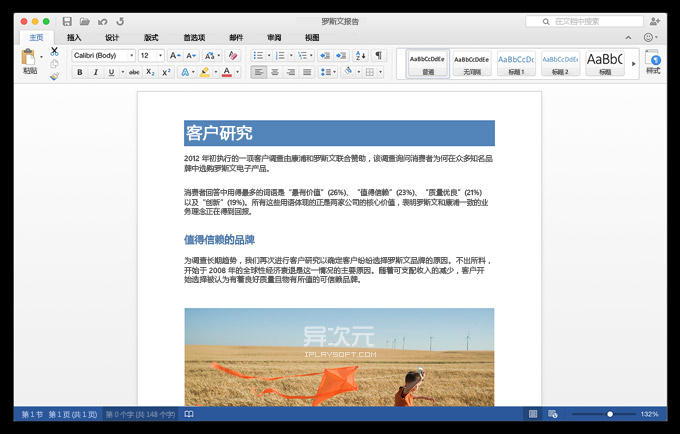Click the Copy icon below scissors
Screen dimensions: 680x434
(x=54, y=64)
